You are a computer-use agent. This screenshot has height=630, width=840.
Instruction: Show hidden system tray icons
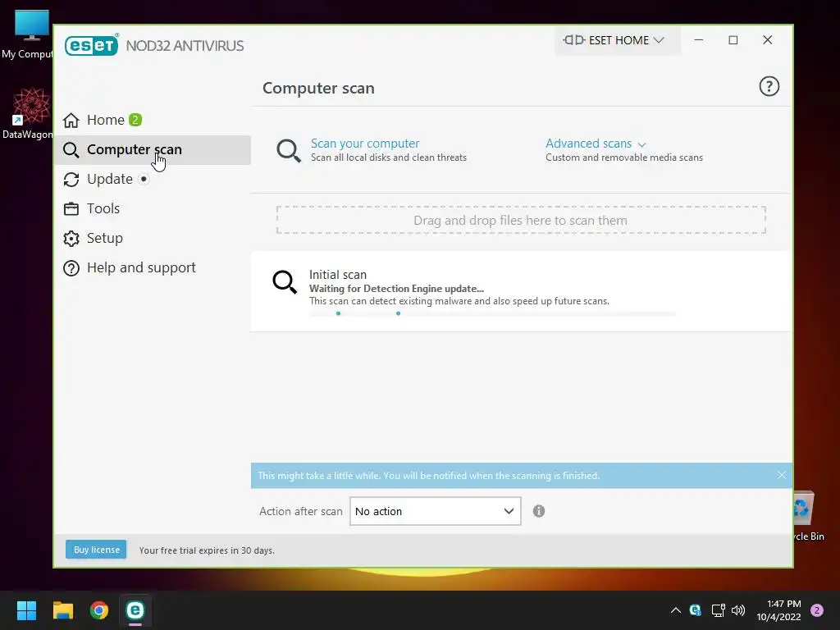click(x=676, y=610)
